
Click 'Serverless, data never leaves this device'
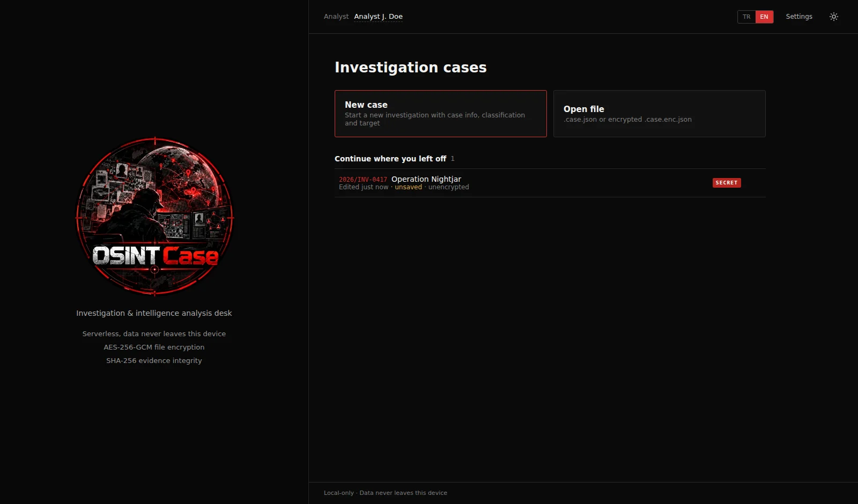[x=154, y=334]
